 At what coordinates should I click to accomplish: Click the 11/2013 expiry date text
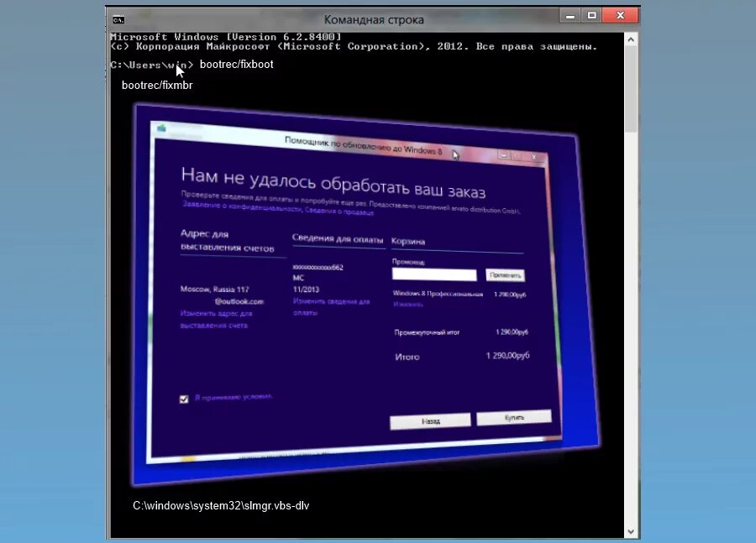click(x=306, y=289)
